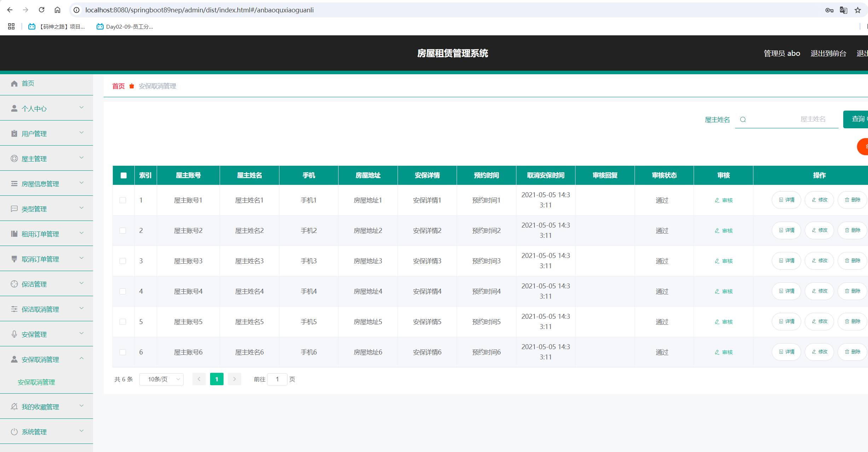The height and width of the screenshot is (452, 868).
Task: Toggle the select-all checkbox in table header
Action: click(x=123, y=175)
